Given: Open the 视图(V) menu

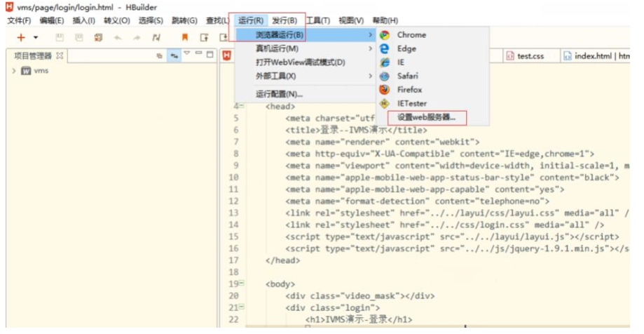Looking at the screenshot, I should coord(351,20).
